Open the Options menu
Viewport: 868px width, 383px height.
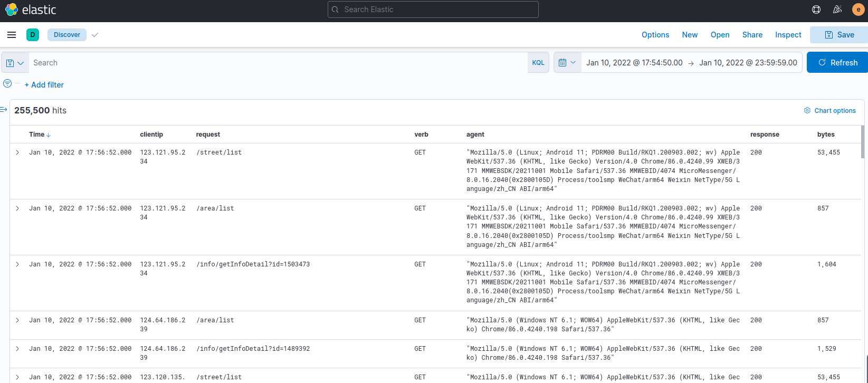click(655, 35)
